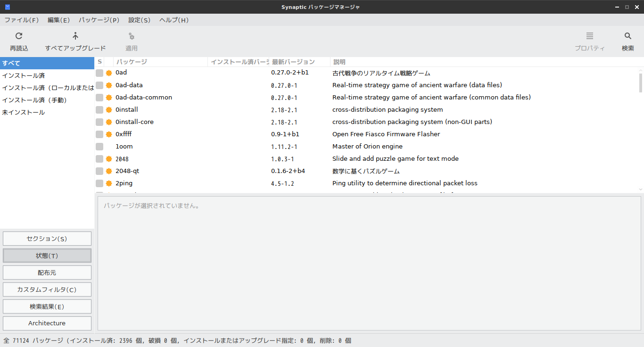Select the 未インストール filter entry
Screen dimensions: 644x347
click(x=47, y=112)
